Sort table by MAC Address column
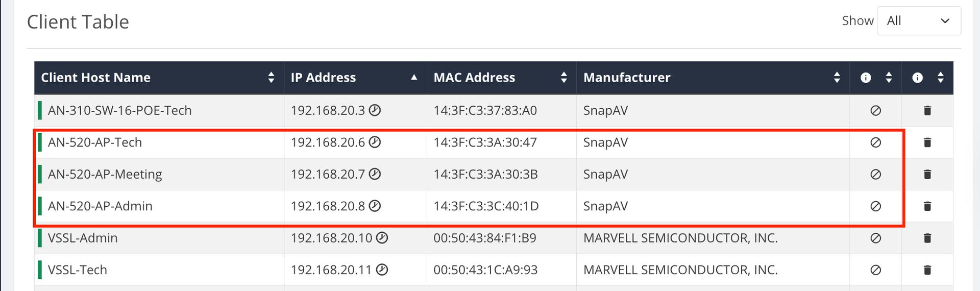Viewport: 980px width, 291px height. (x=563, y=78)
